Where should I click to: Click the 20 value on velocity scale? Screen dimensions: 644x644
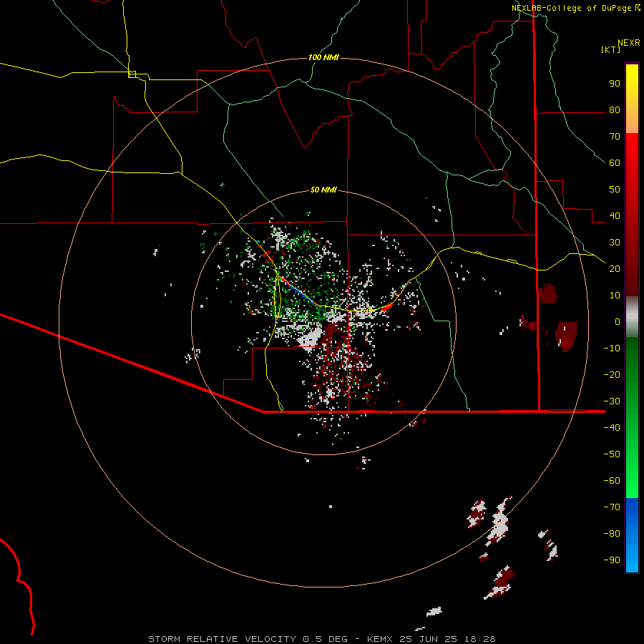point(615,269)
